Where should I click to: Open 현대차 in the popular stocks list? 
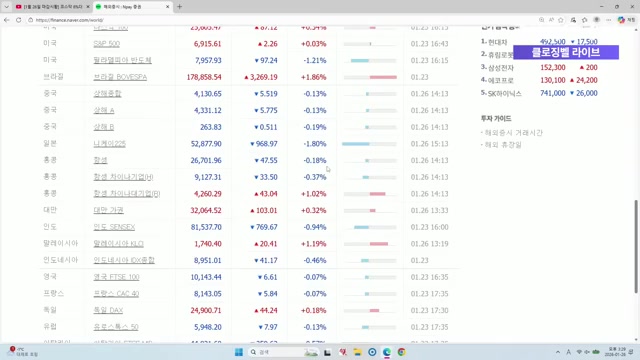(498, 42)
